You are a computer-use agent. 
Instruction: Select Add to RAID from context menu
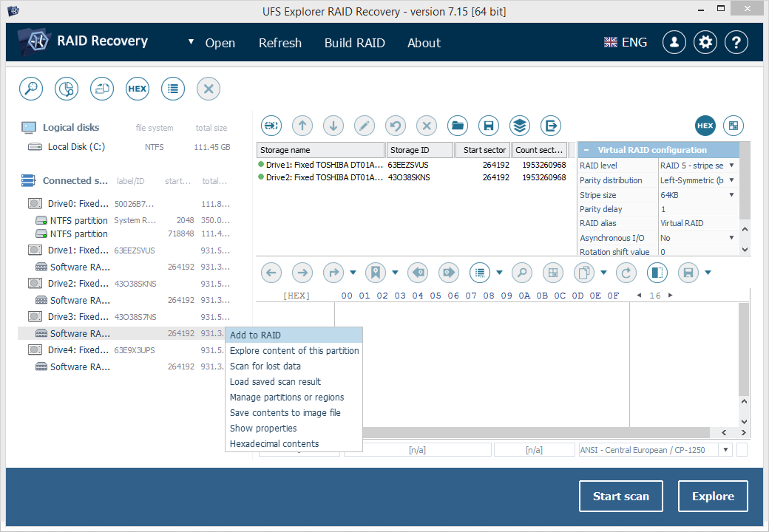pos(294,335)
